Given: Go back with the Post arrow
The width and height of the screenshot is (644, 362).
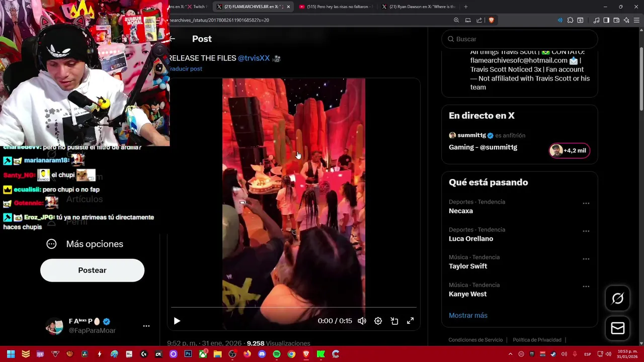Looking at the screenshot, I should (172, 39).
